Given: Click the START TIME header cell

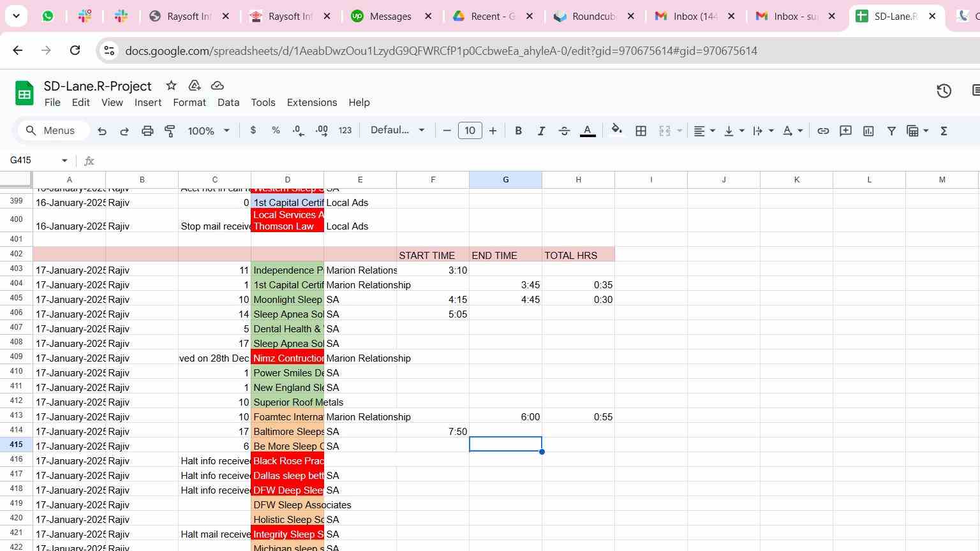Looking at the screenshot, I should (x=433, y=255).
